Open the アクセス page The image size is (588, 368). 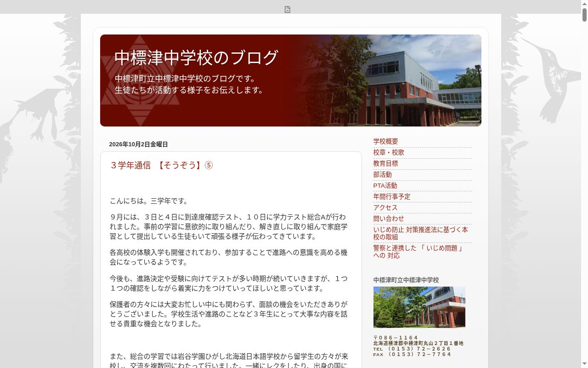(385, 207)
